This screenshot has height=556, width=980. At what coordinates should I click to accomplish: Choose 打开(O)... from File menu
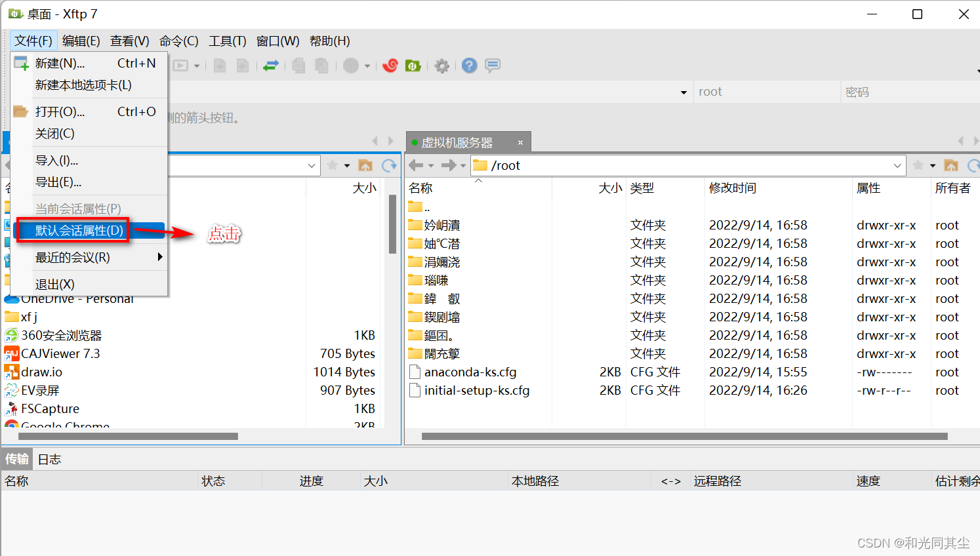coord(89,111)
